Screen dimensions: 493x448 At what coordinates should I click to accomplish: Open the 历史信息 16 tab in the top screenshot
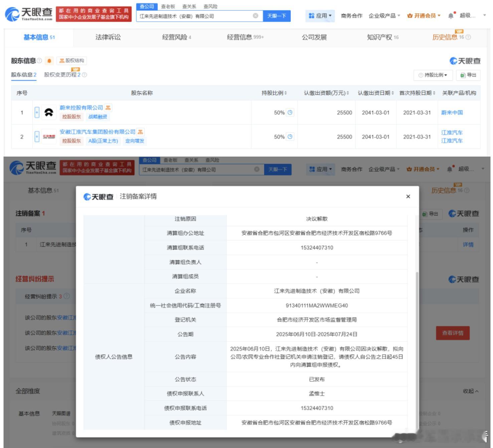point(448,37)
